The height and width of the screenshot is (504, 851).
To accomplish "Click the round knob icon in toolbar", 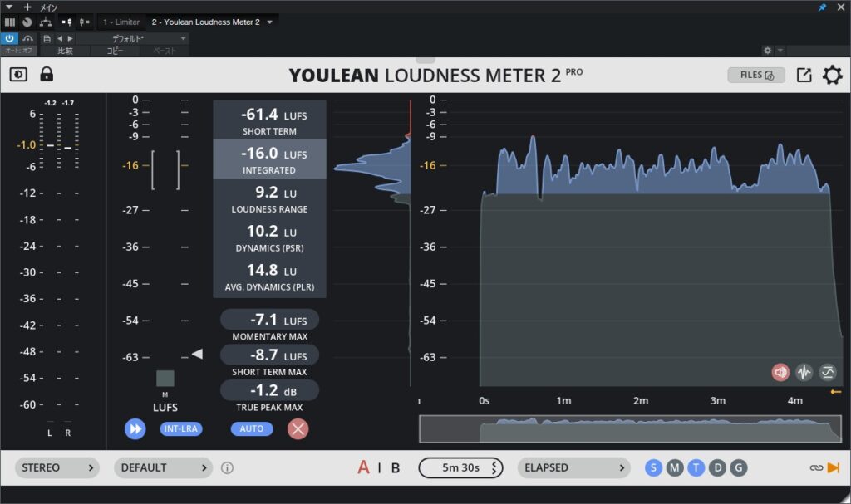I will 27,22.
